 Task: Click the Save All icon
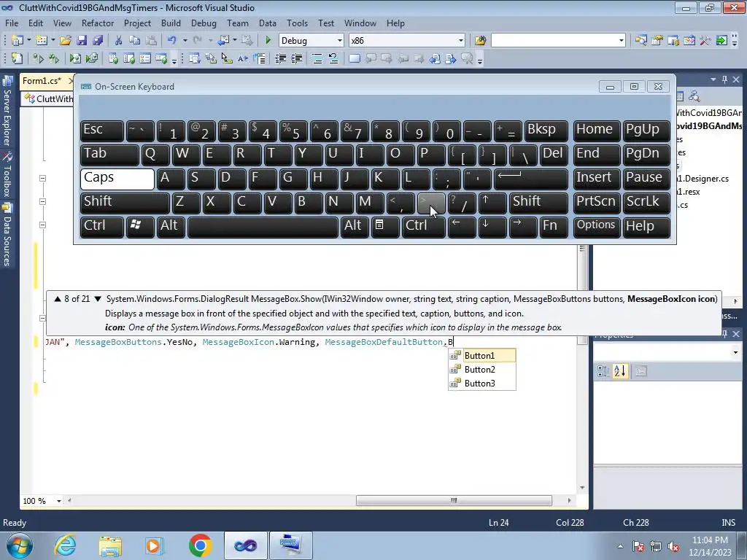coord(98,41)
